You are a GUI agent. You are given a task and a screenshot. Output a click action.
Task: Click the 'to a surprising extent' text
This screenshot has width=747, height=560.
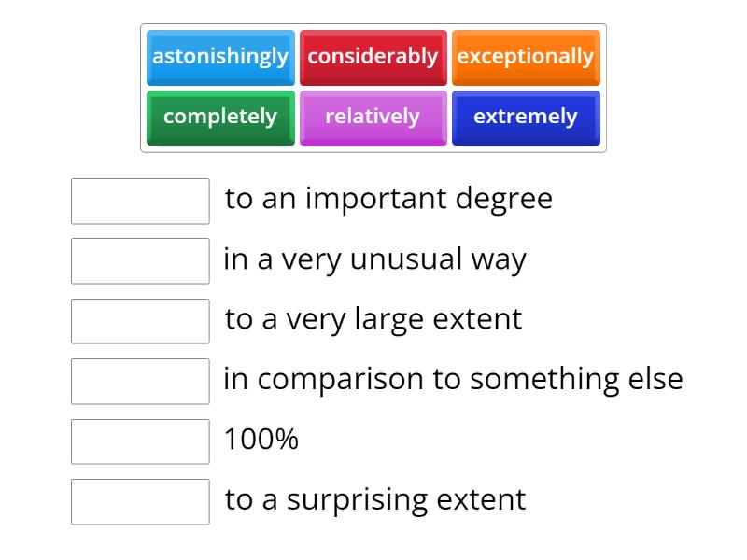(x=375, y=499)
